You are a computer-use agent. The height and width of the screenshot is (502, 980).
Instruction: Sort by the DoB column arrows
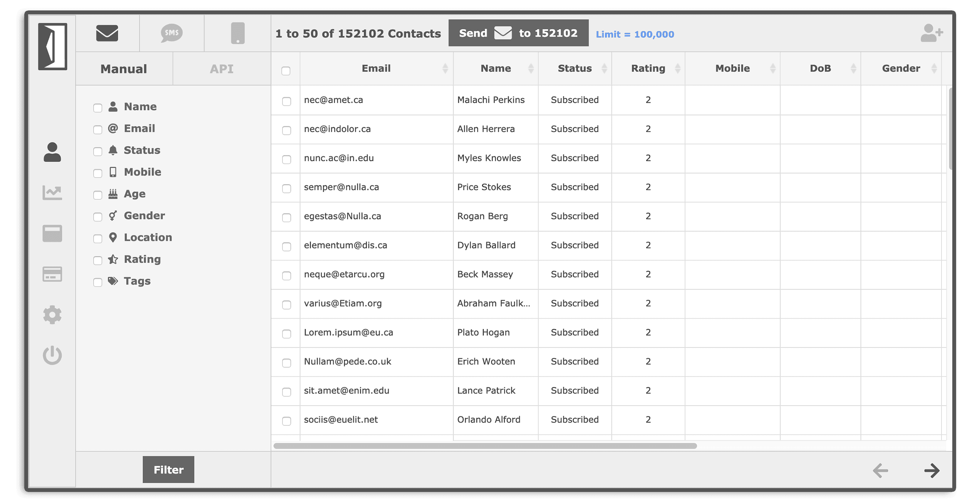click(x=853, y=69)
